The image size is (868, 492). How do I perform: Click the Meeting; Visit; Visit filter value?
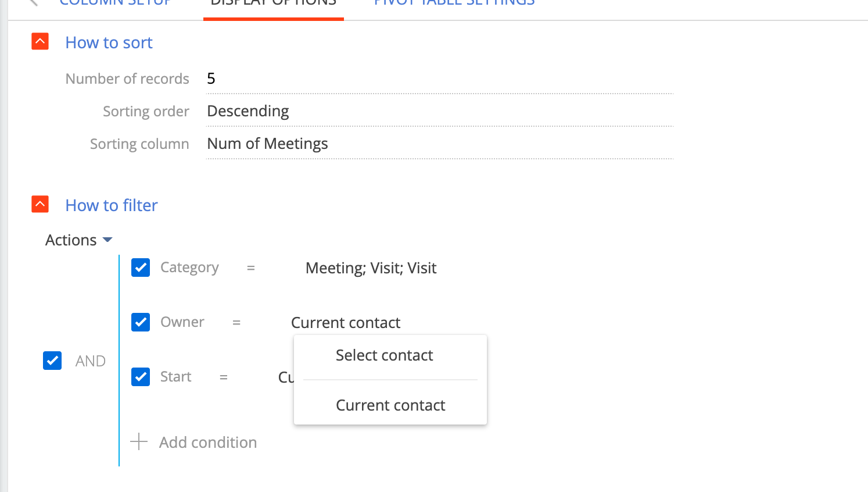tap(371, 268)
